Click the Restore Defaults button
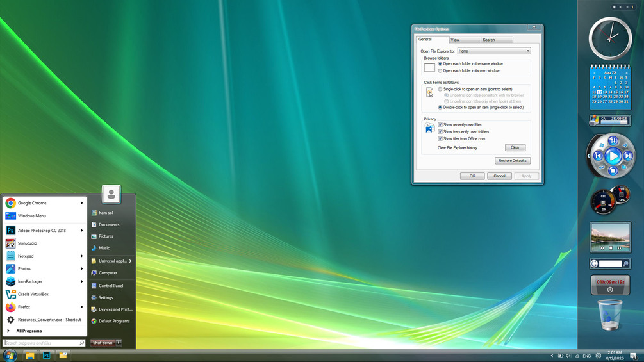The width and height of the screenshot is (644, 362). click(x=512, y=160)
